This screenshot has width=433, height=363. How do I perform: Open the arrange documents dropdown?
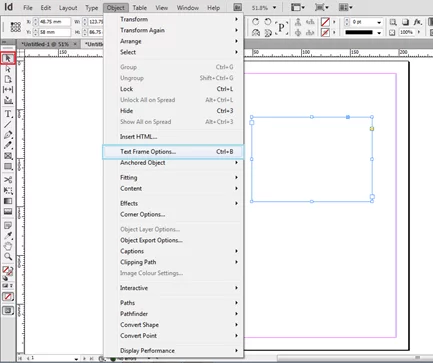(346, 7)
